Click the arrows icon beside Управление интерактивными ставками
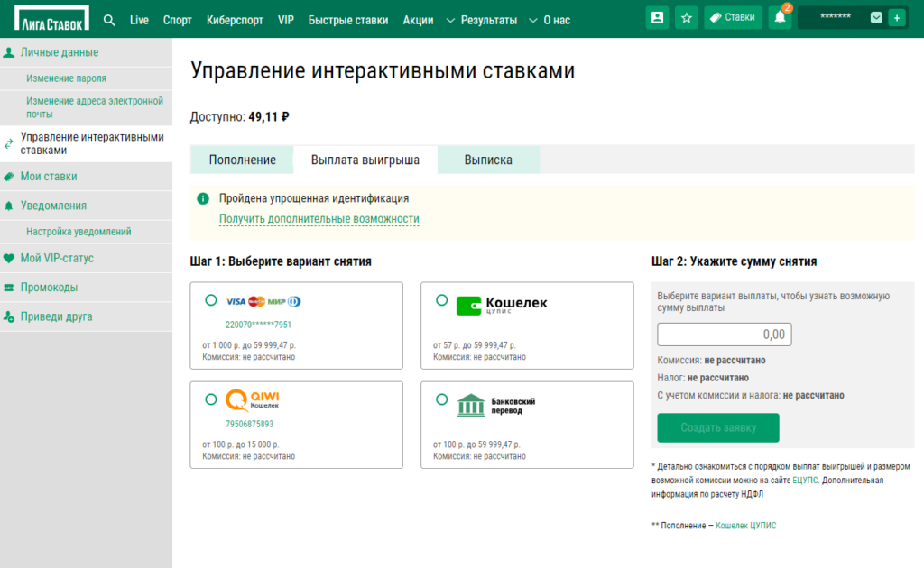This screenshot has height=568, width=924. [x=8, y=143]
